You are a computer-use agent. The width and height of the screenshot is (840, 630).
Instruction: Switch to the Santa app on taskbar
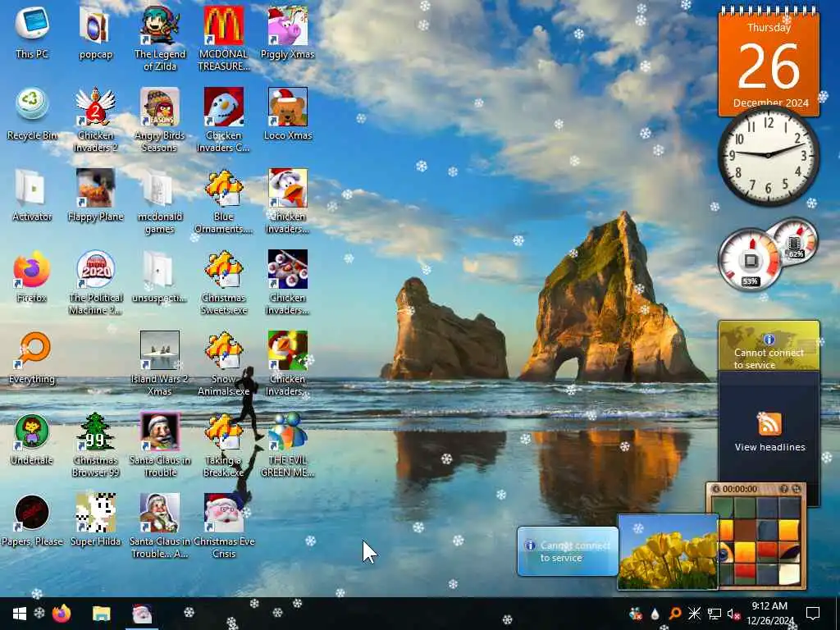coord(142,614)
